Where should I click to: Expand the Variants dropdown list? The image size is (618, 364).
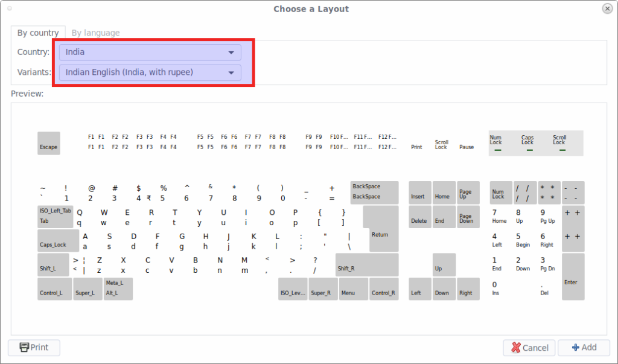(150, 72)
